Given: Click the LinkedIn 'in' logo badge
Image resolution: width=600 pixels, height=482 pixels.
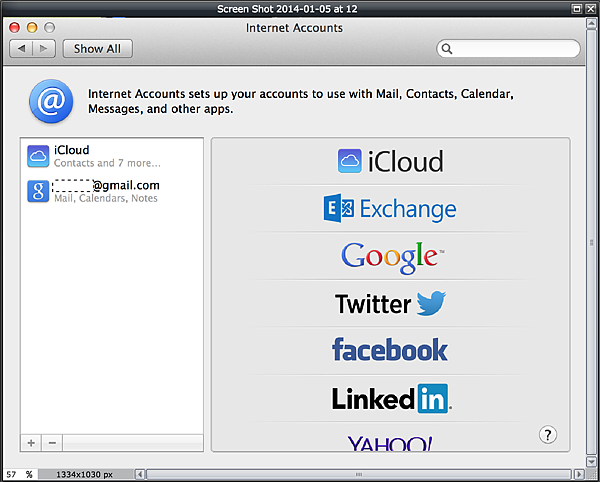Looking at the screenshot, I should [x=433, y=399].
